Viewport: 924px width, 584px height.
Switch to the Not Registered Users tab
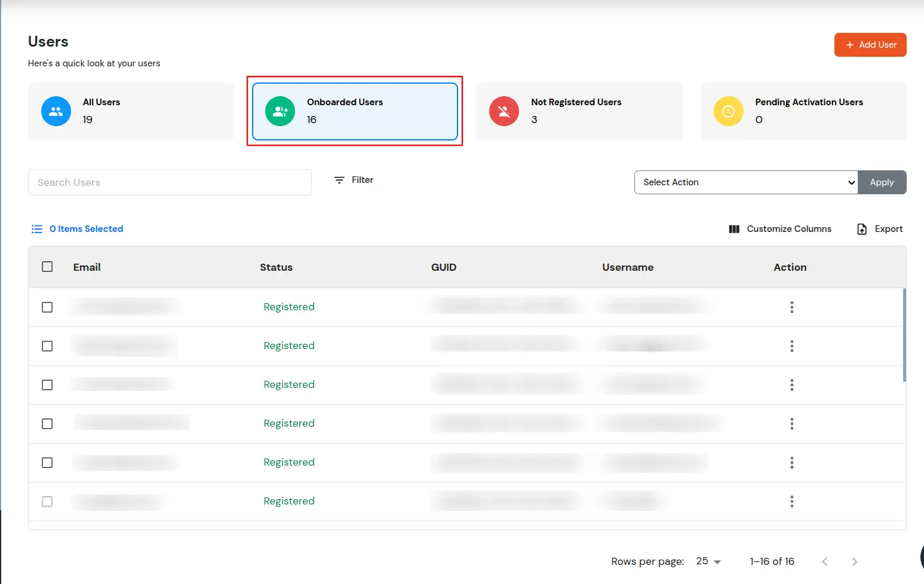579,111
